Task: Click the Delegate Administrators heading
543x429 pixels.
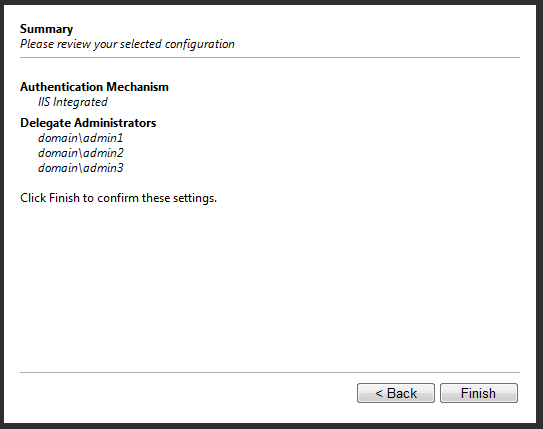Action: tap(88, 123)
